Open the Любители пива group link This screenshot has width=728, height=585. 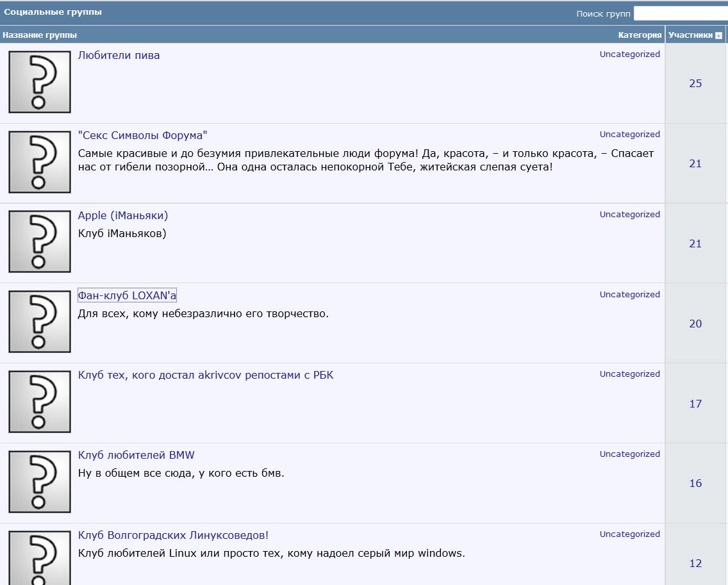[x=119, y=56]
